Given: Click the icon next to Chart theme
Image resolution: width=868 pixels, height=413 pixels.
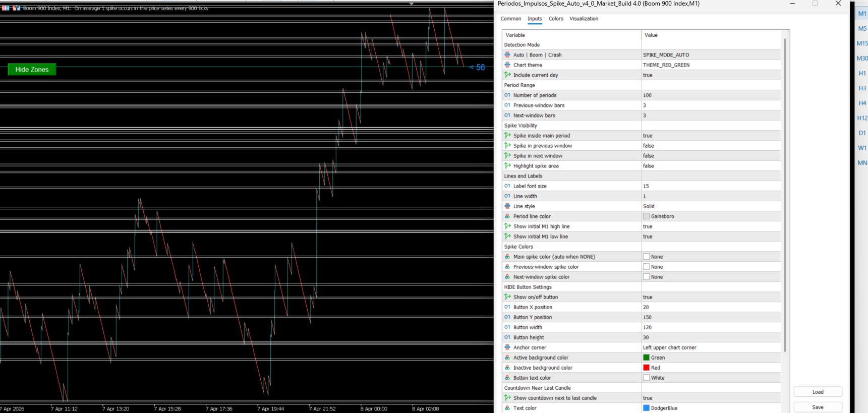Looking at the screenshot, I should coord(507,65).
